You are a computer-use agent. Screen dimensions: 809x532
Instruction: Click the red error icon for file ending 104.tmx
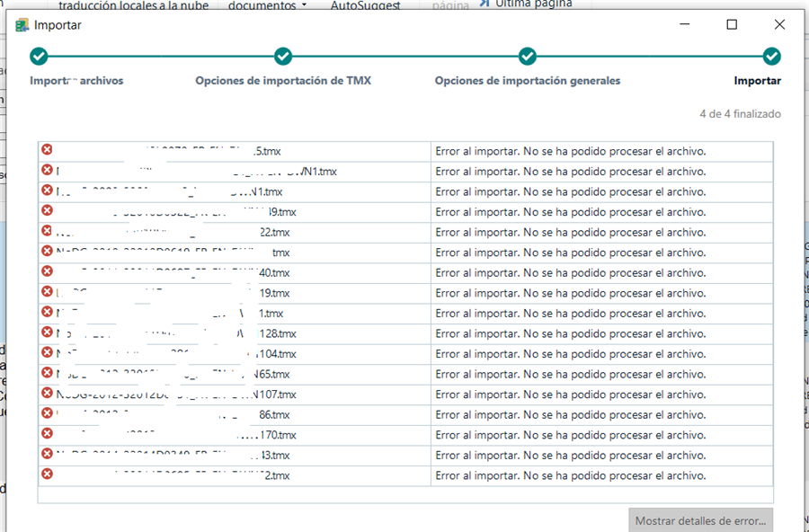[47, 352]
